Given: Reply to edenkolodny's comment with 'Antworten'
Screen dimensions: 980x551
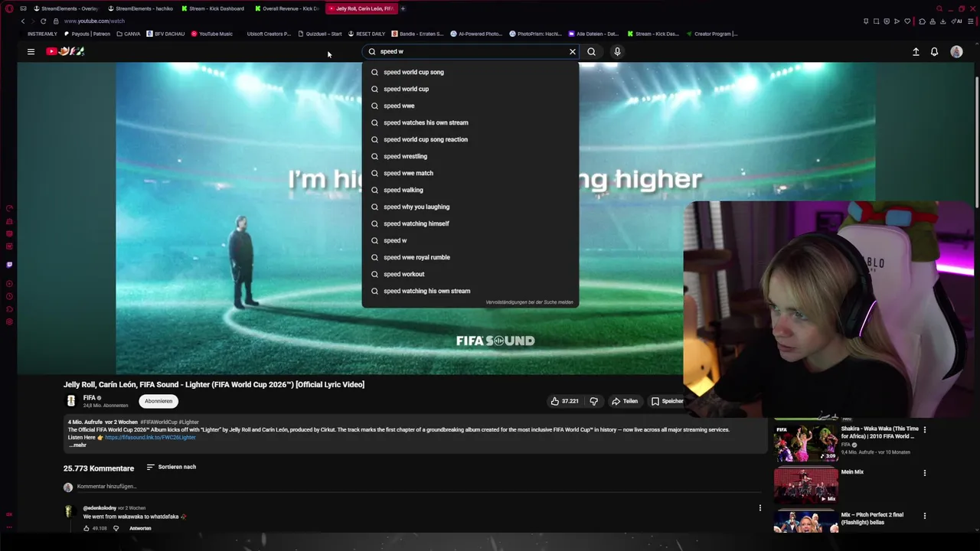Looking at the screenshot, I should (140, 528).
